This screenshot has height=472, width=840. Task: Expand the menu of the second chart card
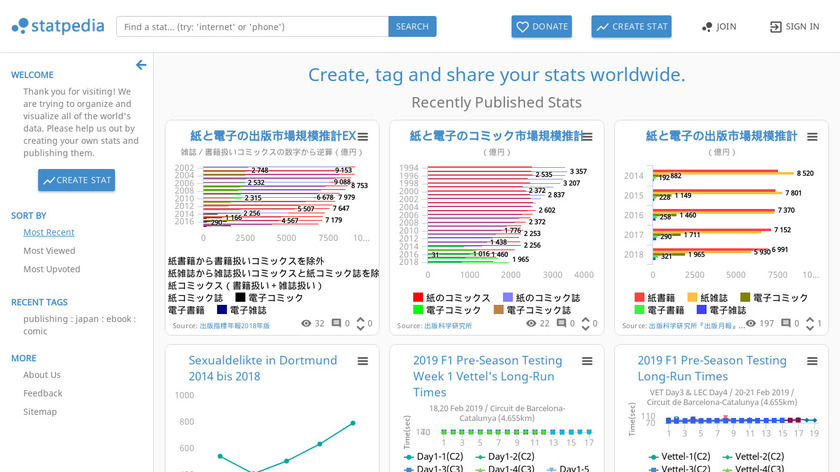[x=587, y=137]
